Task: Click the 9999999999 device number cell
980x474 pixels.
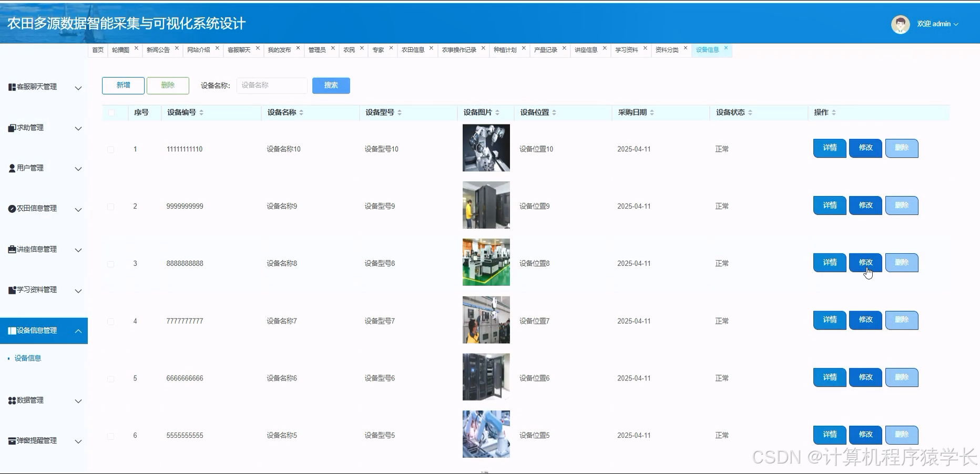Action: coord(185,207)
